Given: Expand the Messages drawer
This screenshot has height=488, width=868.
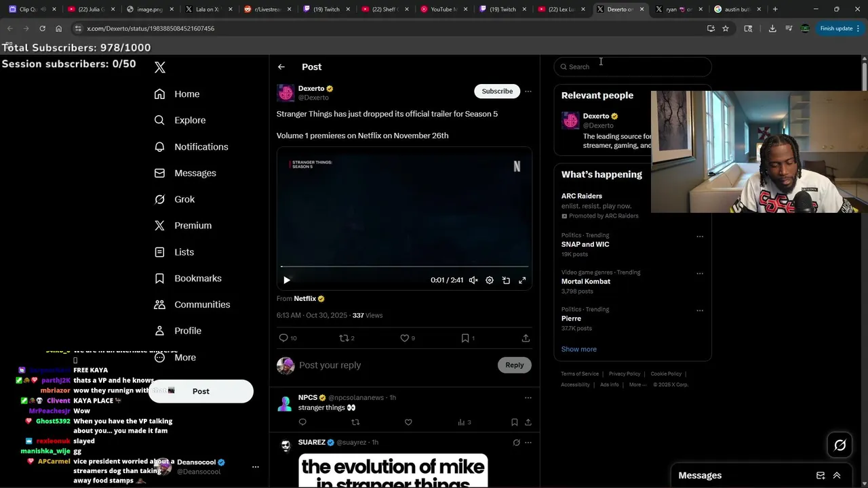Looking at the screenshot, I should pos(837,476).
